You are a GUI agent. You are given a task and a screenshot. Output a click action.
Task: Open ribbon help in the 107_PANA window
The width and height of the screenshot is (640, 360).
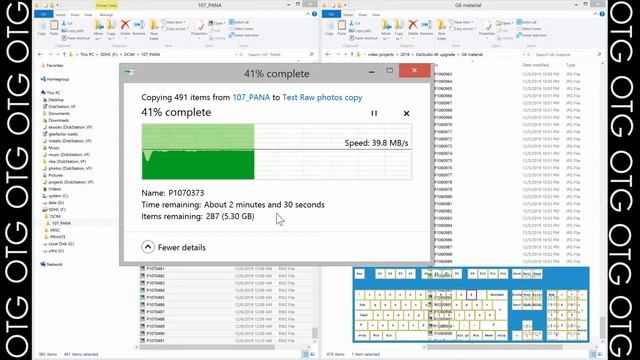(x=314, y=14)
